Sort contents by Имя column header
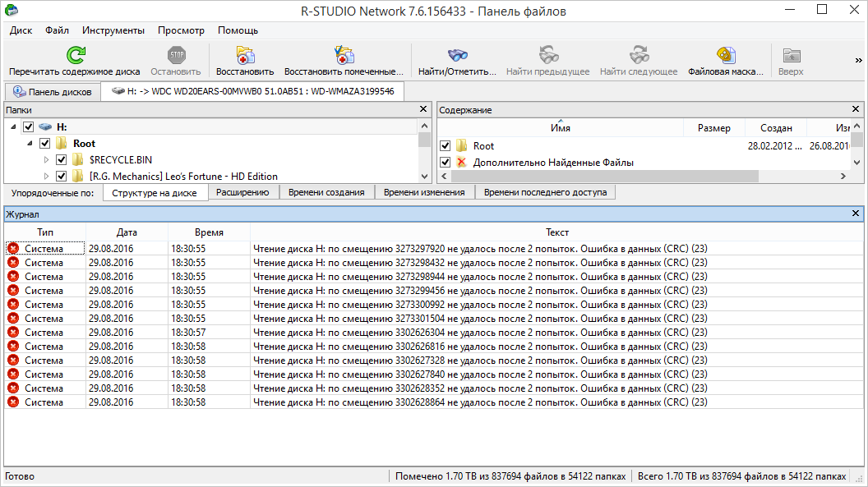The width and height of the screenshot is (868, 487). [x=561, y=128]
